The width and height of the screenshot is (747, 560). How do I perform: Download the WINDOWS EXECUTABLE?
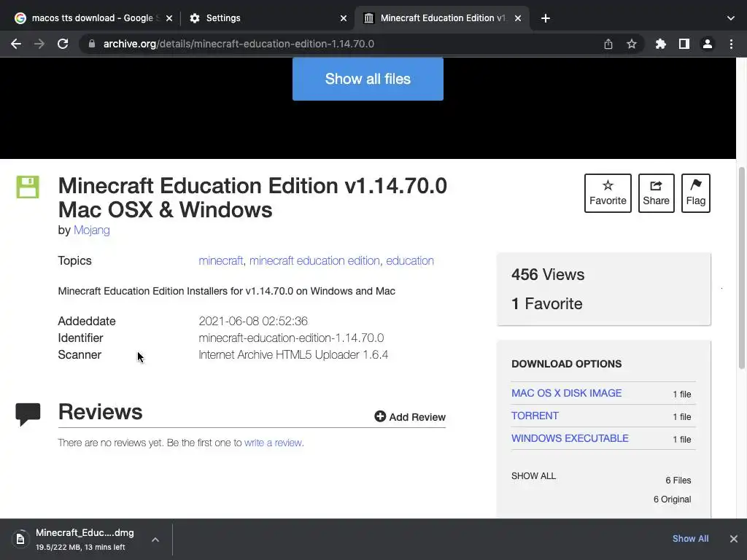tap(570, 438)
